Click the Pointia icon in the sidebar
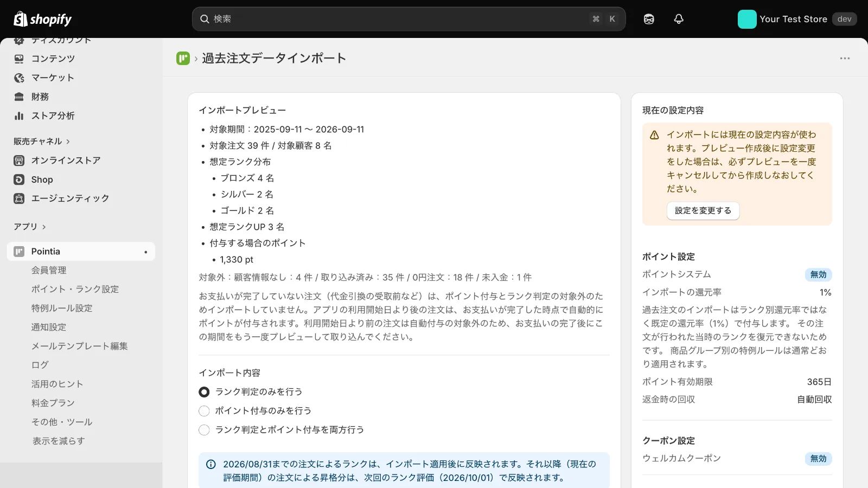The height and width of the screenshot is (488, 868). pos(19,252)
